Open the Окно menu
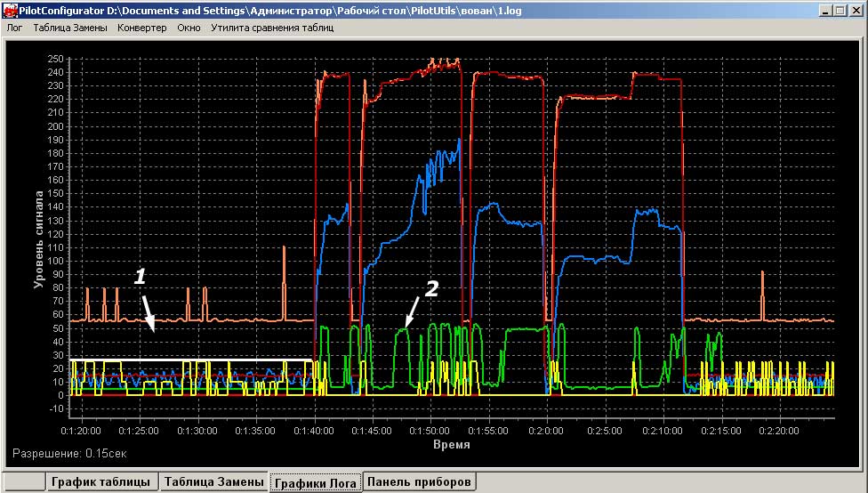 pyautogui.click(x=189, y=28)
